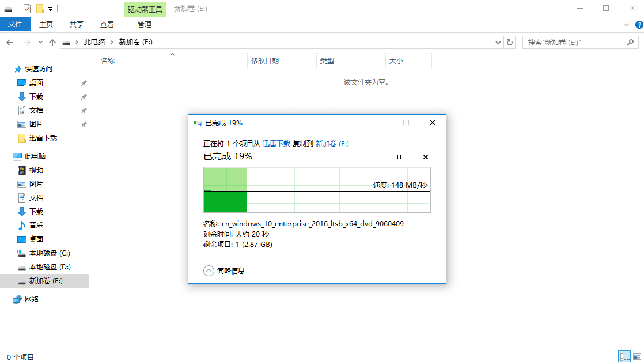The image size is (644, 362).
Task: Click the New Folder icon in title bar
Action: click(40, 9)
